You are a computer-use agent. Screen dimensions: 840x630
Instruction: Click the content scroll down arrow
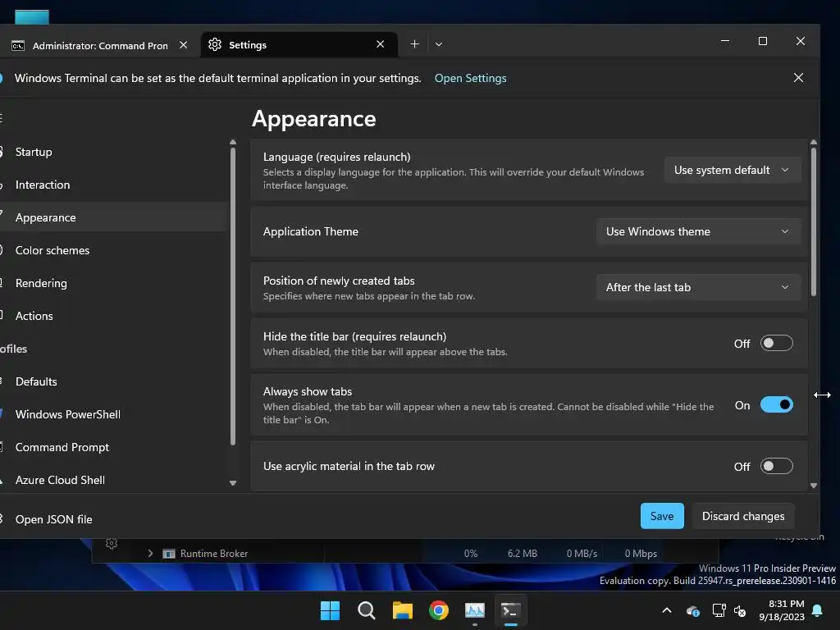[814, 486]
